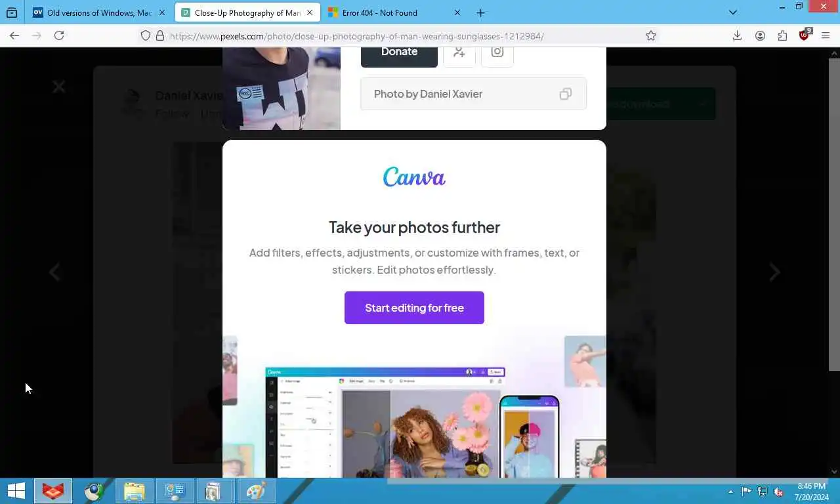Reload the current page
This screenshot has height=504, width=840.
pos(59,35)
